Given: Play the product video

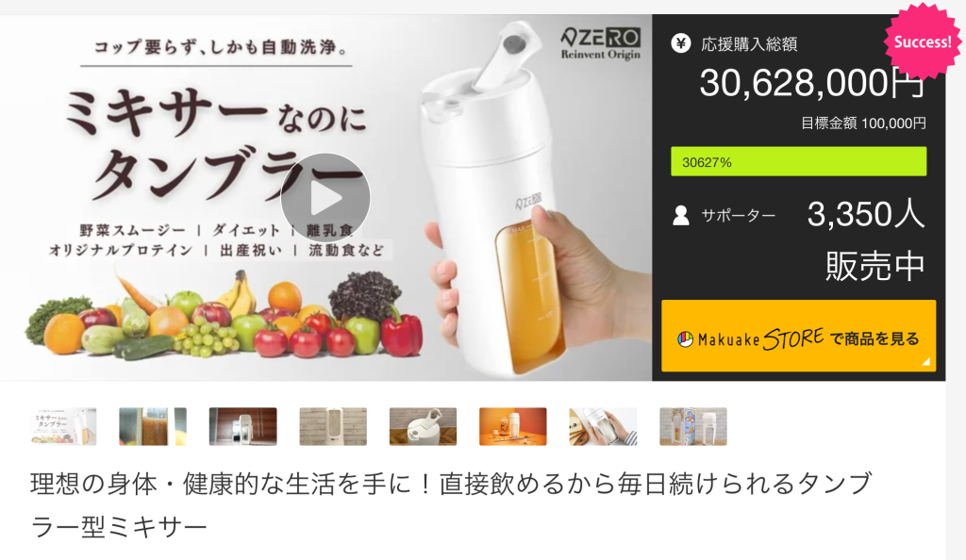Looking at the screenshot, I should pos(325,198).
